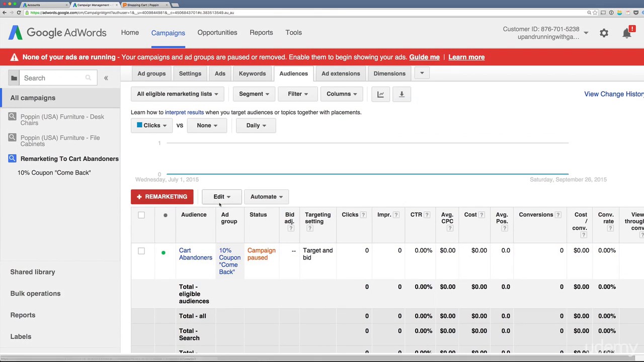Click the interpret results link
Screen dimensions: 644x362
pos(184,113)
